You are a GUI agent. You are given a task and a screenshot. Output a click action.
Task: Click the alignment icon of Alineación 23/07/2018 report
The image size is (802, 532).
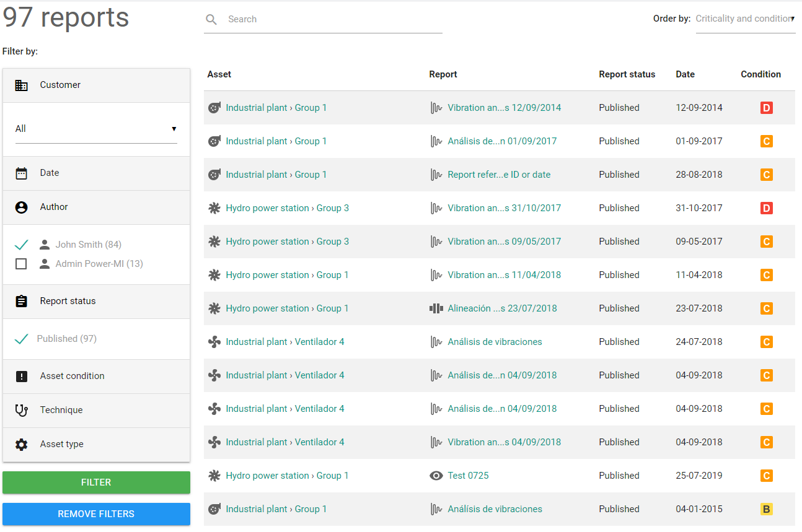pos(436,308)
